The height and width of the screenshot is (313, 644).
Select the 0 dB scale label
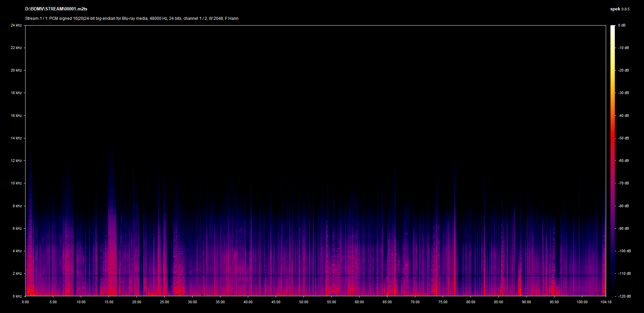coord(622,26)
